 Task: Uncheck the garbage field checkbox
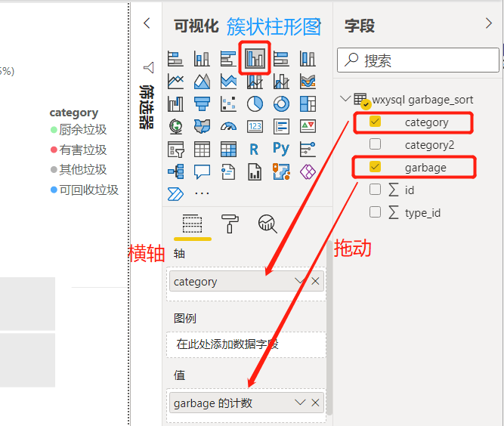tap(375, 167)
